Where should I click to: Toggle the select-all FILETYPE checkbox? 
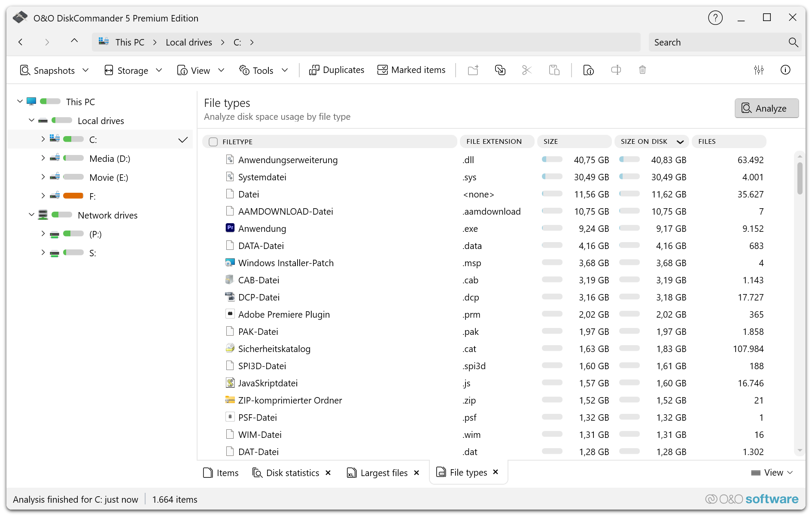click(213, 142)
